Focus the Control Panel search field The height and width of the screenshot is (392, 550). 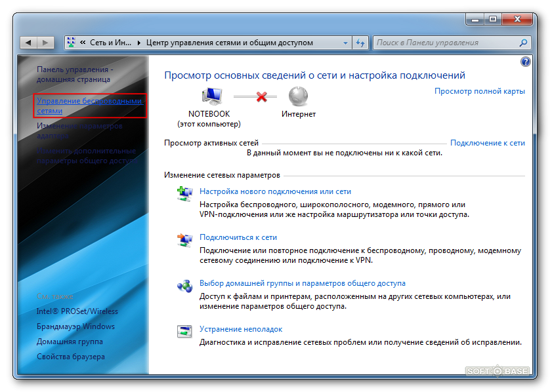[452, 43]
